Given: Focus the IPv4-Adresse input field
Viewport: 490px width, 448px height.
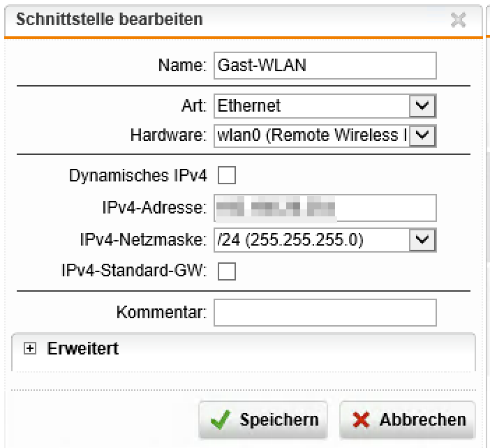Looking at the screenshot, I should 325,208.
